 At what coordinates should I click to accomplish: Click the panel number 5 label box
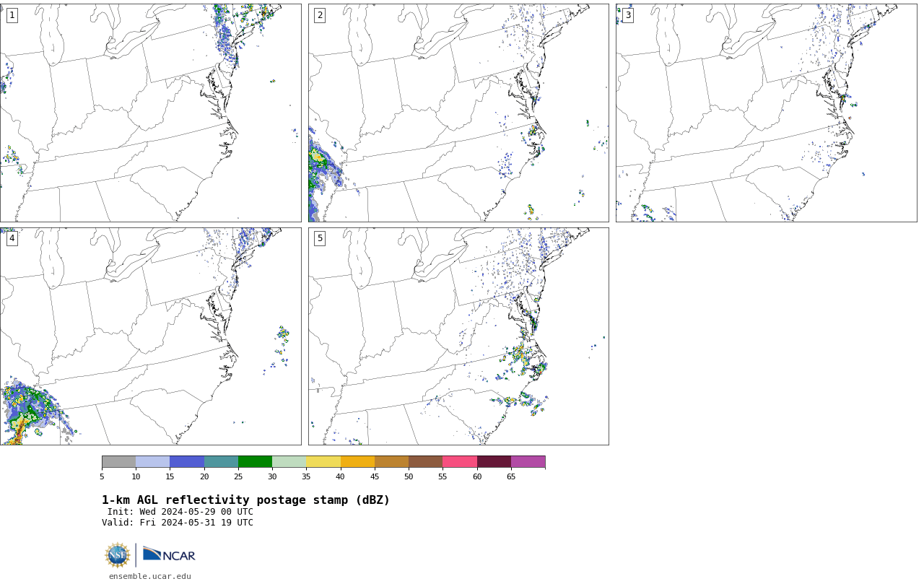320,238
